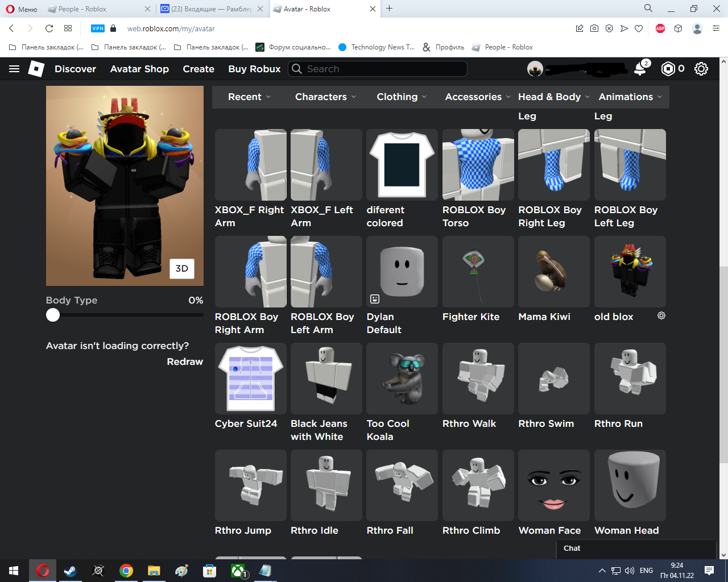Open the Buy Robux nav link

254,69
